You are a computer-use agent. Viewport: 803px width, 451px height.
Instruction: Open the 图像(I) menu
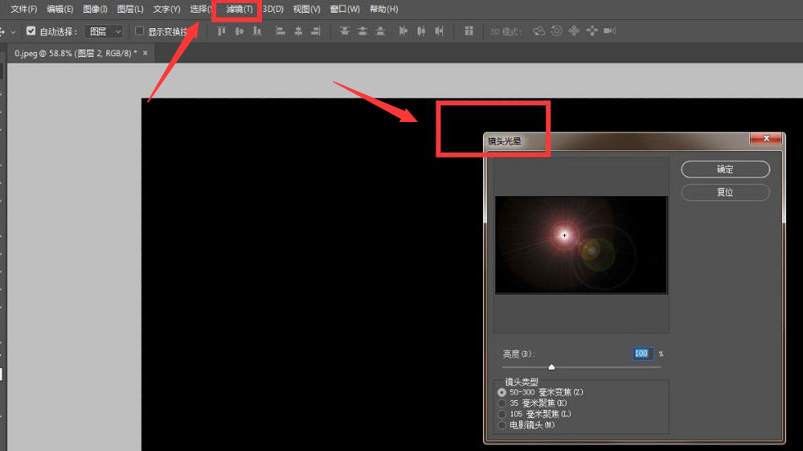coord(95,9)
